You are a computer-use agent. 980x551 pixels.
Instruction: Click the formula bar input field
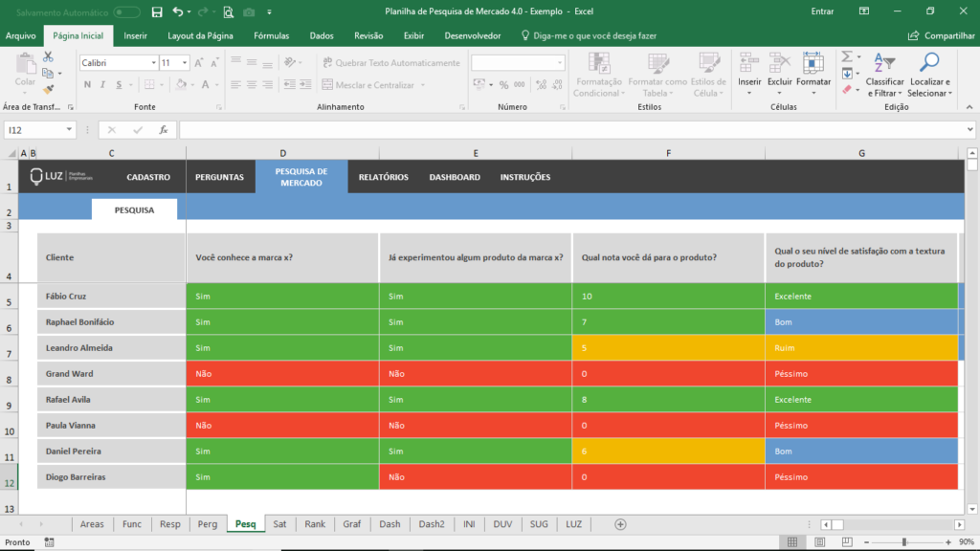click(x=574, y=129)
